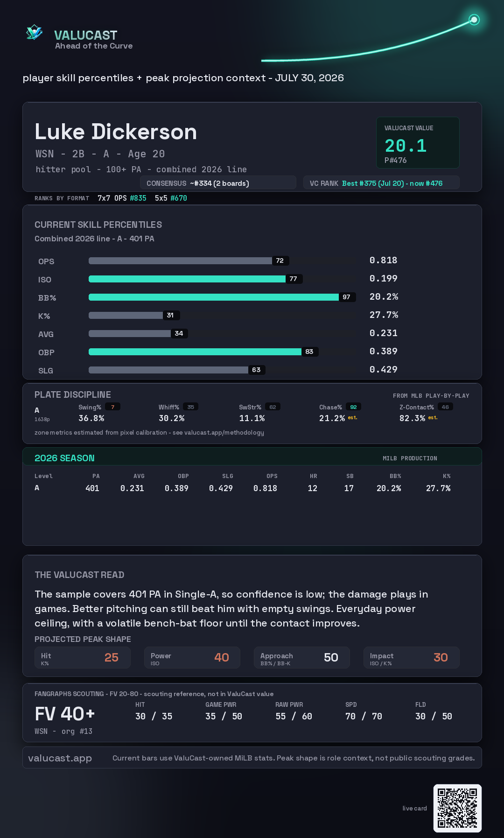Viewport: 504px width, 838px height.
Task: Click the BB% 97 percentile bar
Action: click(222, 297)
